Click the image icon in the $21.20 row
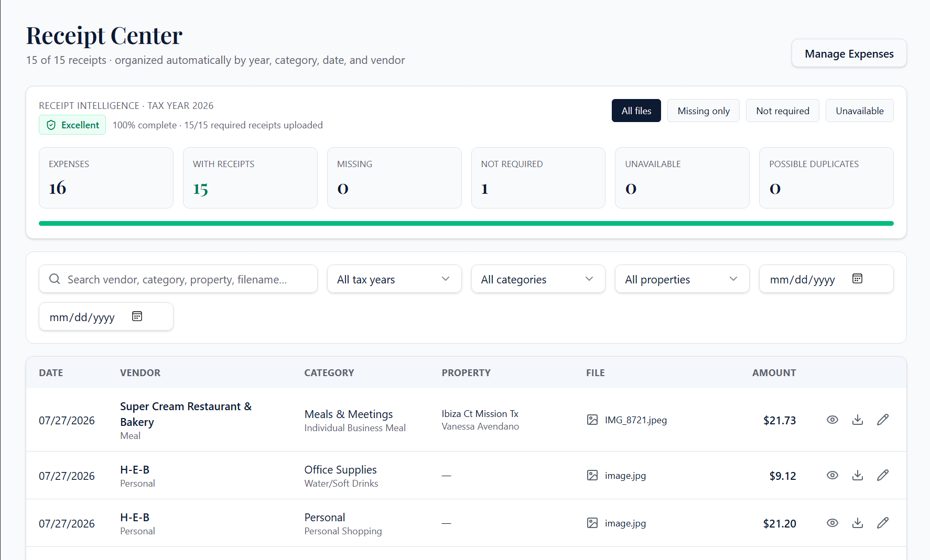The height and width of the screenshot is (560, 930). click(592, 523)
